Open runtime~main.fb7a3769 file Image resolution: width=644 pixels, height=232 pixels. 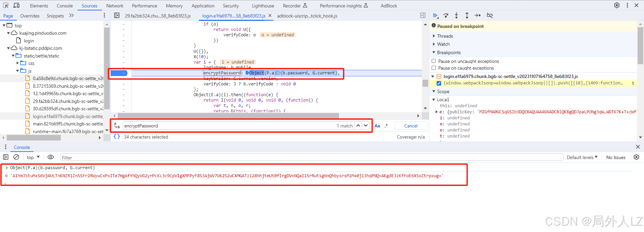coord(68,131)
